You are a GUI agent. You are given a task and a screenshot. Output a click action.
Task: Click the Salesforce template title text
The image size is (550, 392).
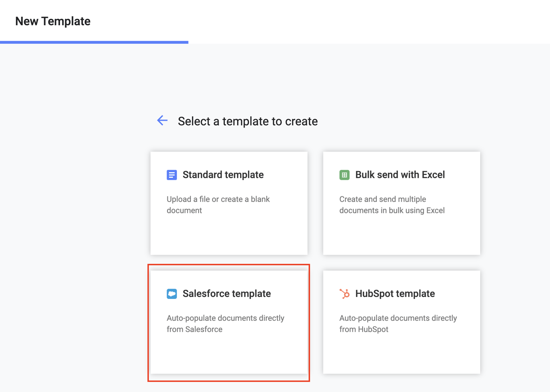[x=226, y=293]
